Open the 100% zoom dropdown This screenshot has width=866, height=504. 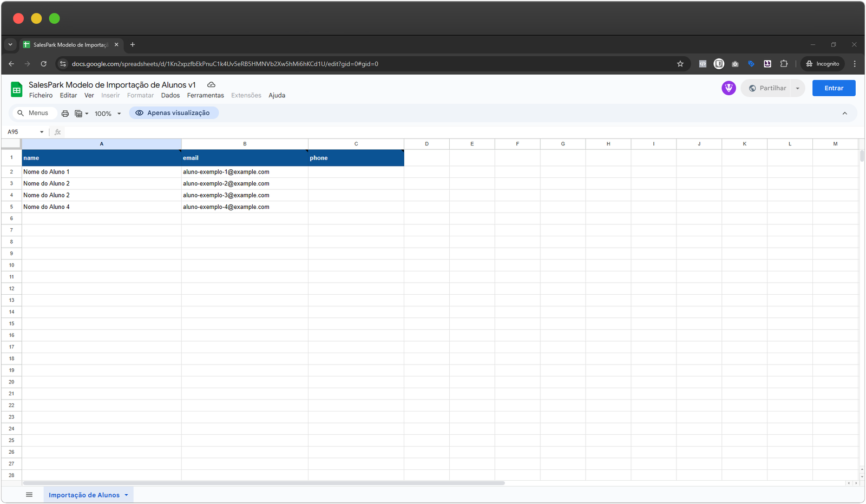coord(108,114)
